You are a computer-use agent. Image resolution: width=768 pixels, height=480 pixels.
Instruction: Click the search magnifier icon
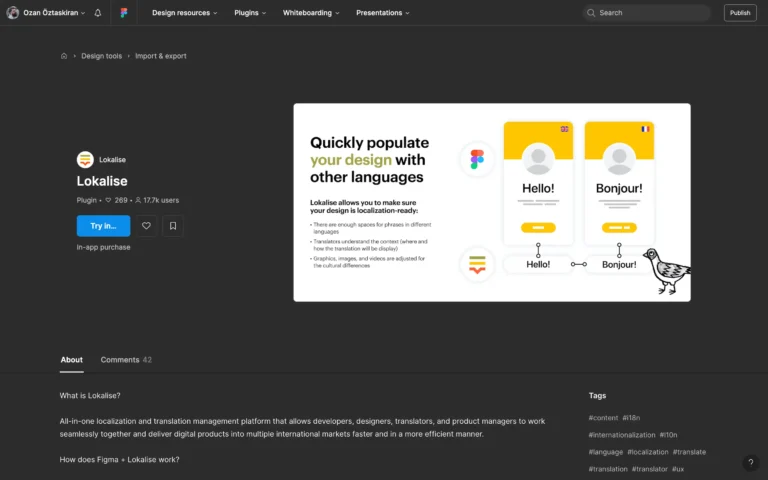[x=591, y=13]
